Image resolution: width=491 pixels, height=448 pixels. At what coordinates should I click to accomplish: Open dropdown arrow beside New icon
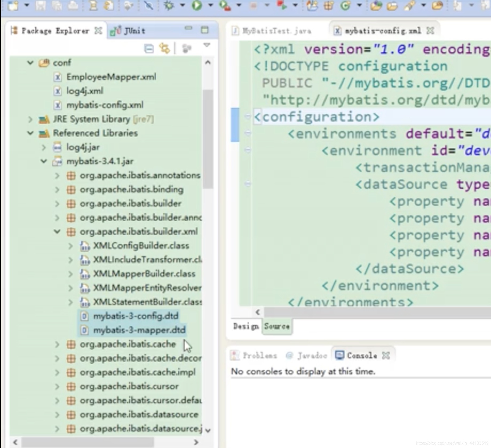[26, 5]
